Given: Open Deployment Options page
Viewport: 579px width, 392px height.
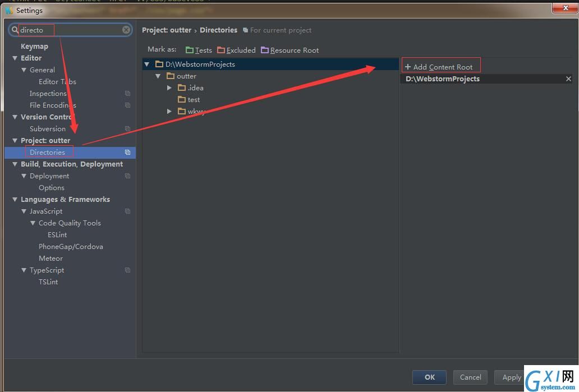Looking at the screenshot, I should (51, 187).
